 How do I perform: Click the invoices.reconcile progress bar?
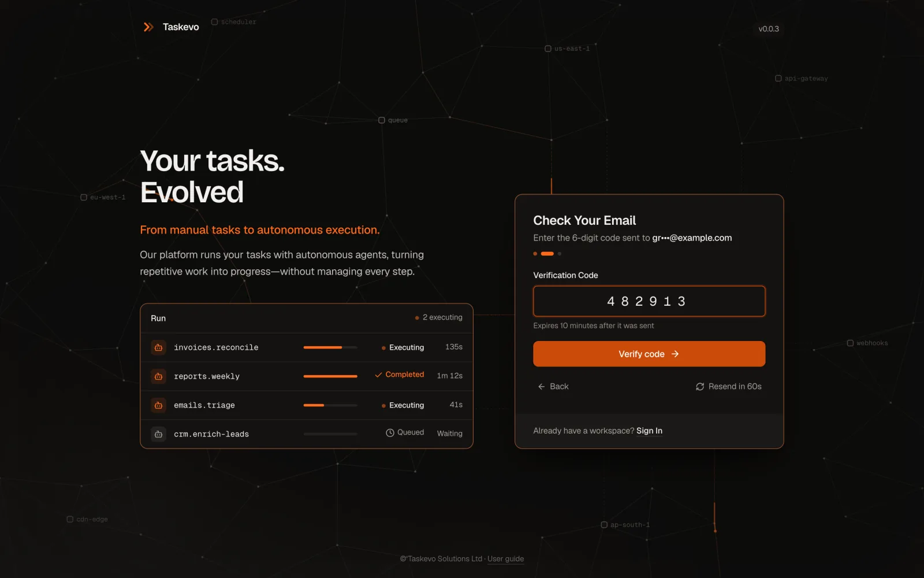(330, 347)
